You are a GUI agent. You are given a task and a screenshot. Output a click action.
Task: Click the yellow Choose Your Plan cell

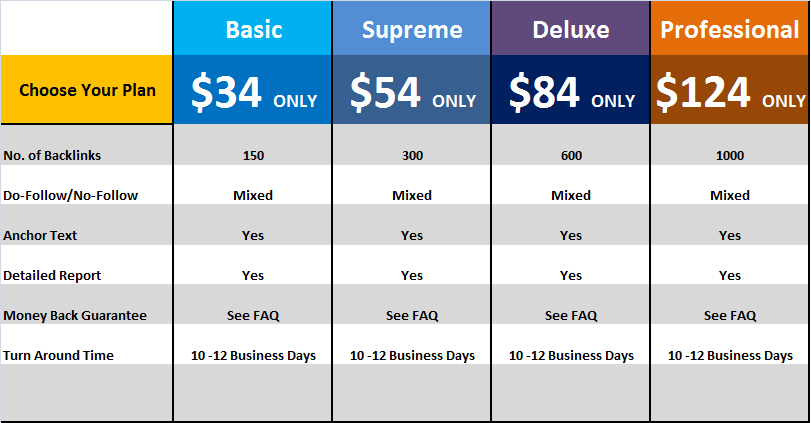tap(86, 89)
